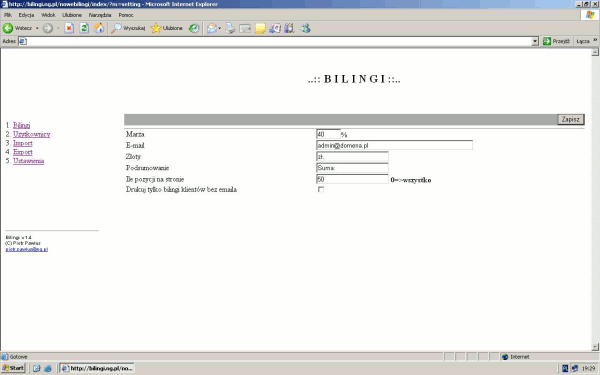Click the Start button on taskbar
Viewport: 600px width, 375px height.
click(x=13, y=368)
